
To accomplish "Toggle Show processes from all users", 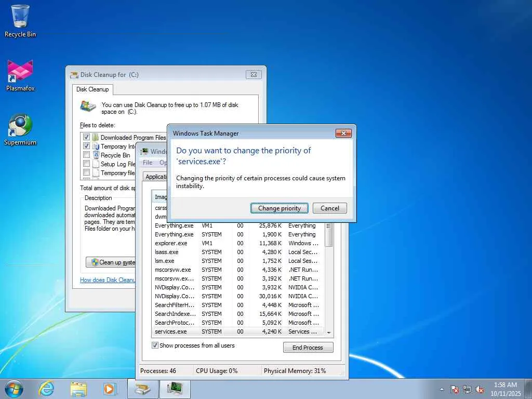I will point(155,345).
